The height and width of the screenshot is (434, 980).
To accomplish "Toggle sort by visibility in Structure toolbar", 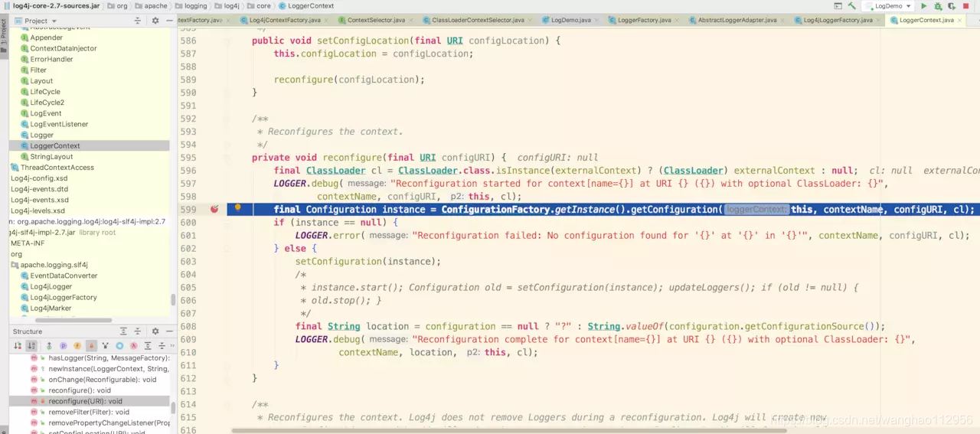I will [x=18, y=346].
